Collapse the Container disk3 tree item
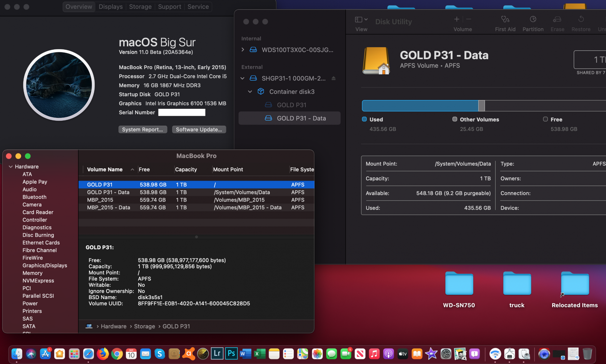 250,92
